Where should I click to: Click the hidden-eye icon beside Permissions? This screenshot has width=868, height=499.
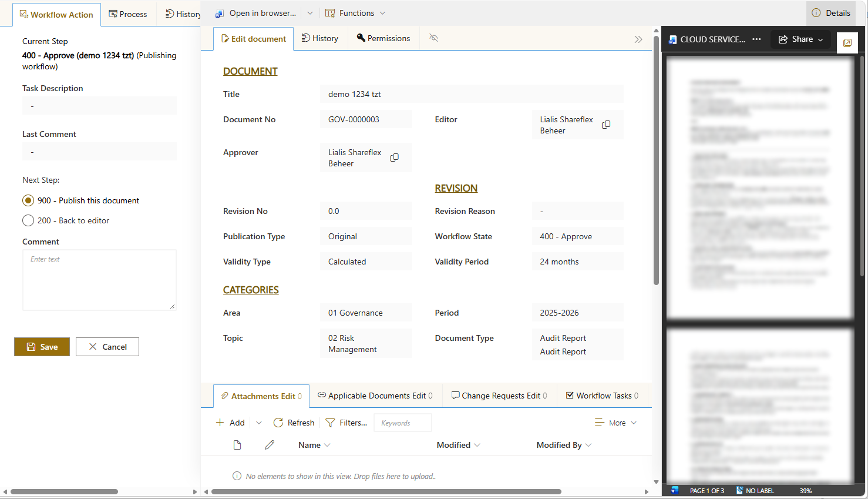tap(433, 38)
